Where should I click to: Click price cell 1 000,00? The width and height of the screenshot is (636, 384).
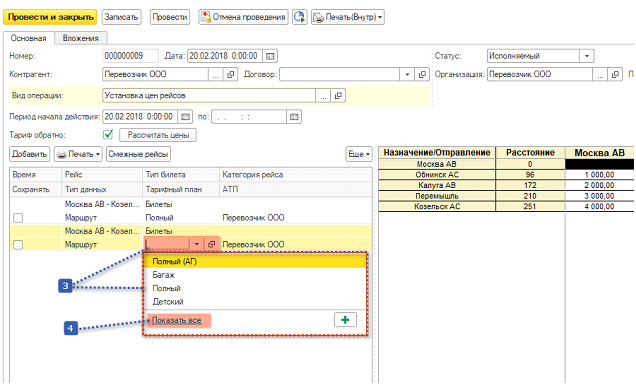pyautogui.click(x=599, y=175)
